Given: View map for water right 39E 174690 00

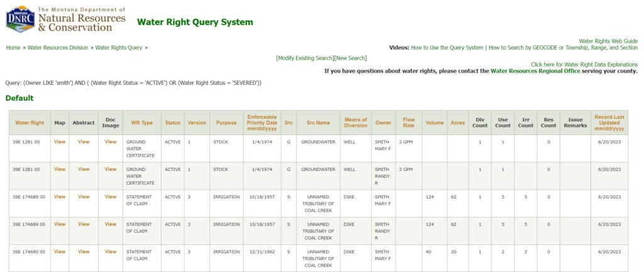Looking at the screenshot, I should point(60,252).
